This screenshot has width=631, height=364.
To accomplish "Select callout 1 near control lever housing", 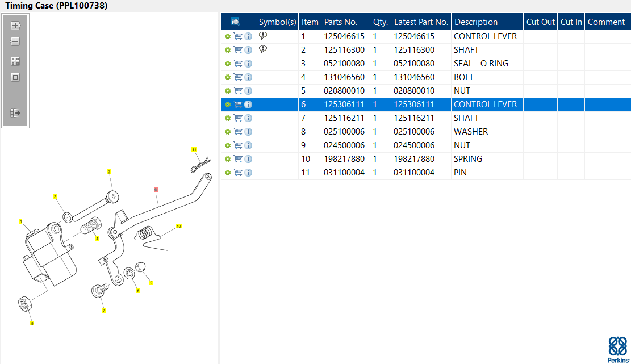I will point(20,221).
